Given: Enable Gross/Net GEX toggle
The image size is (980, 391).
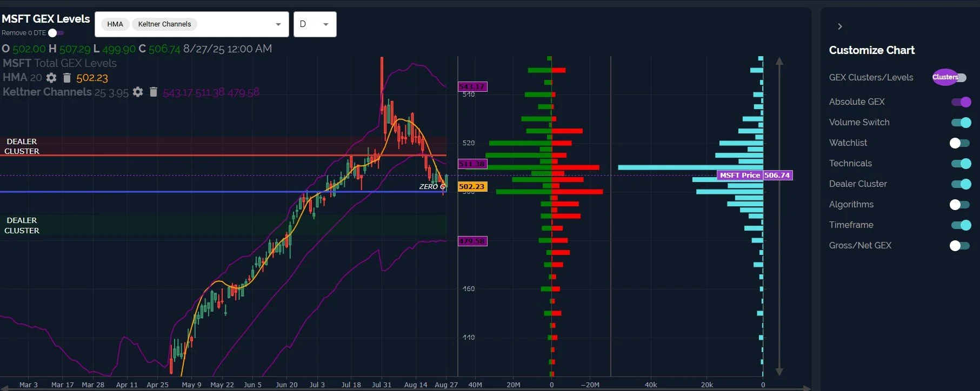Looking at the screenshot, I should coord(959,246).
